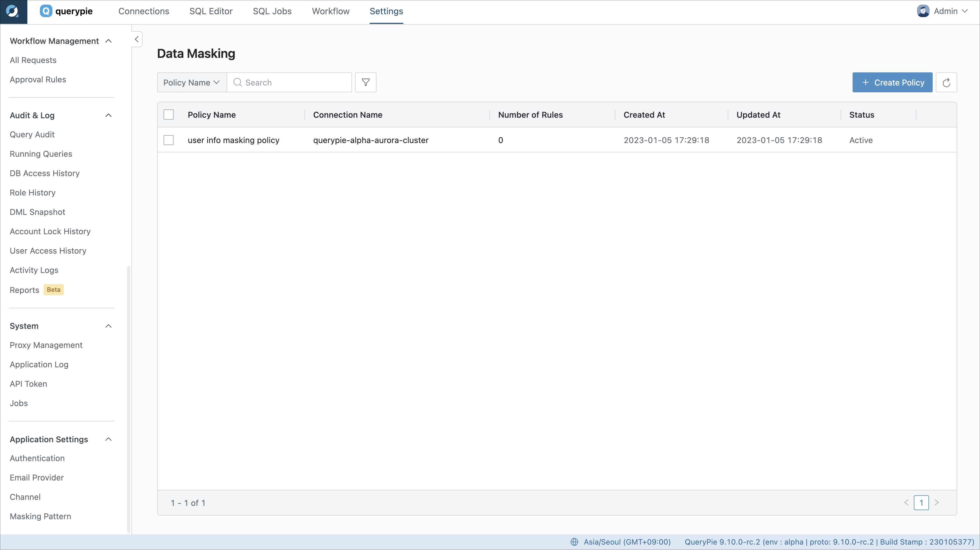Open the Admin user menu dropdown
980x550 pixels.
click(942, 11)
